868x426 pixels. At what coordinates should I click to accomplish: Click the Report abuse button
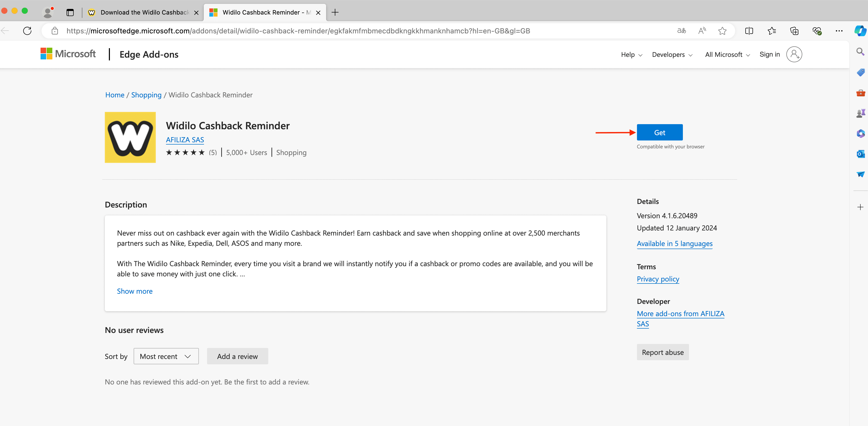click(663, 352)
